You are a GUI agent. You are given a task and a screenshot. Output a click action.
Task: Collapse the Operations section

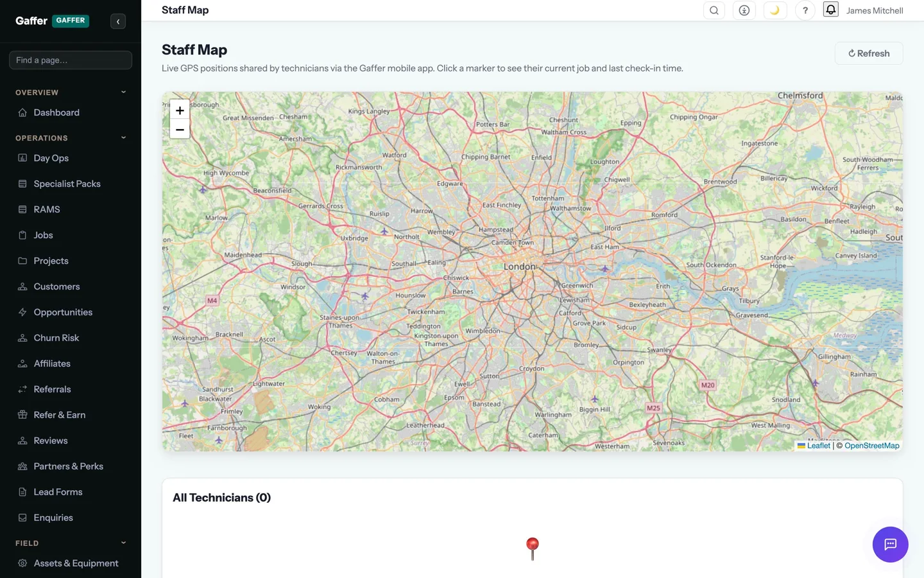71,138
